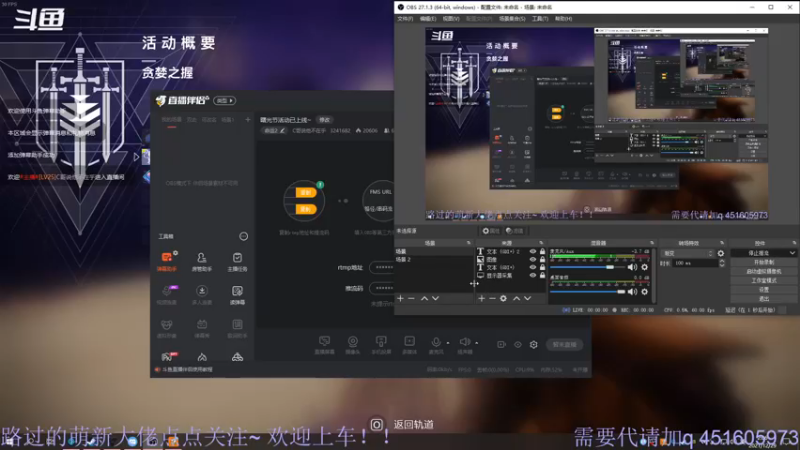Image resolution: width=800 pixels, height=450 pixels.
Task: Open the 弹幕助手 tool in the toolbox
Action: point(167,261)
